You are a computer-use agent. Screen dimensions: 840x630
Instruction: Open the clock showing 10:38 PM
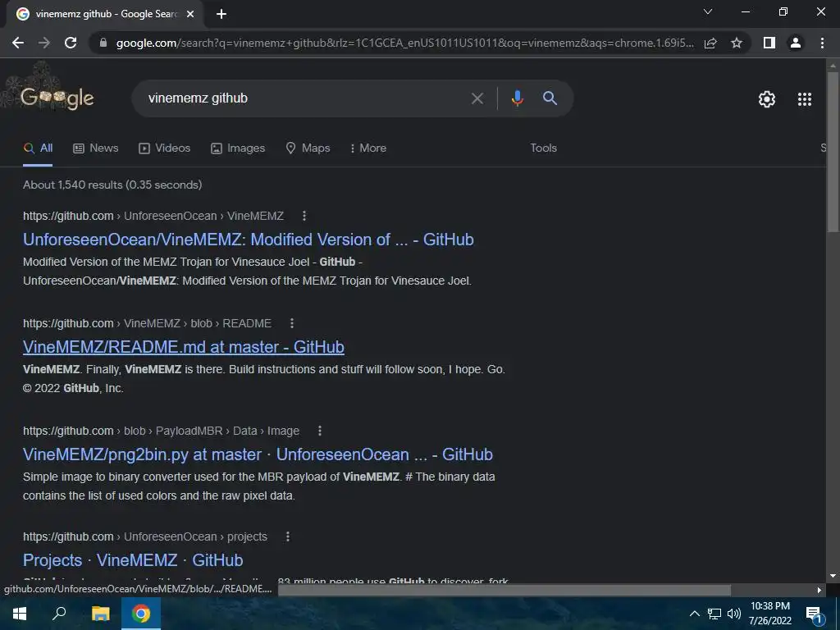coord(769,614)
